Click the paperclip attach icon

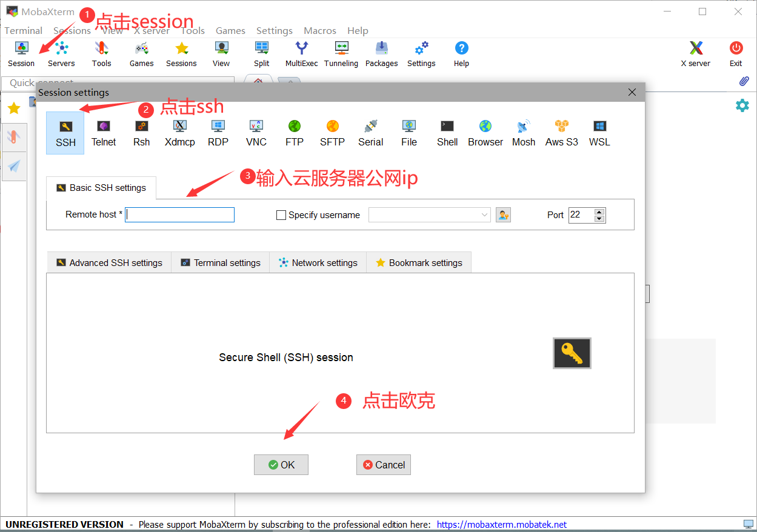pos(744,81)
